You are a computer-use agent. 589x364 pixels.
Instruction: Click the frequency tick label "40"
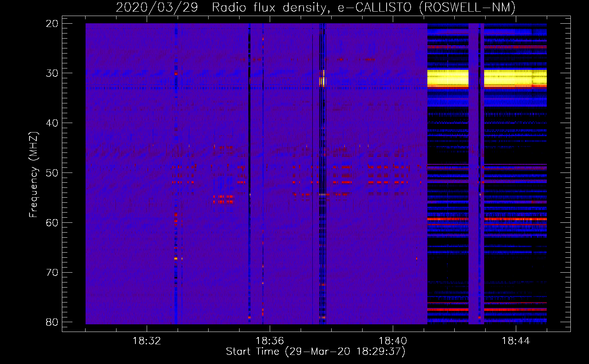[x=52, y=123]
